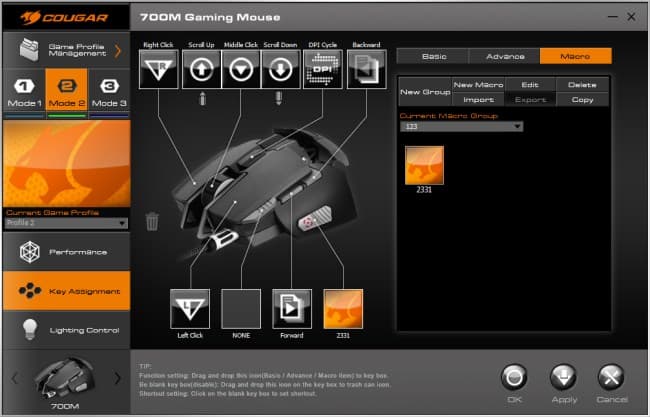Click the Key Assignment dots icon

point(29,291)
